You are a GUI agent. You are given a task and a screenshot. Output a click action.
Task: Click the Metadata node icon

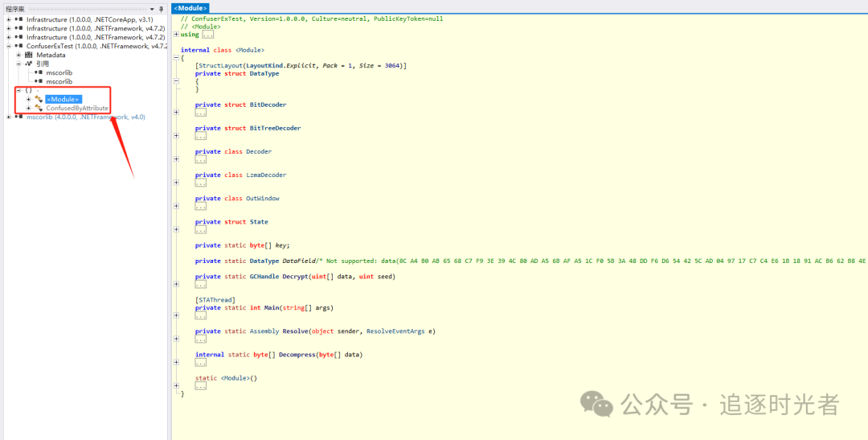pyautogui.click(x=29, y=55)
